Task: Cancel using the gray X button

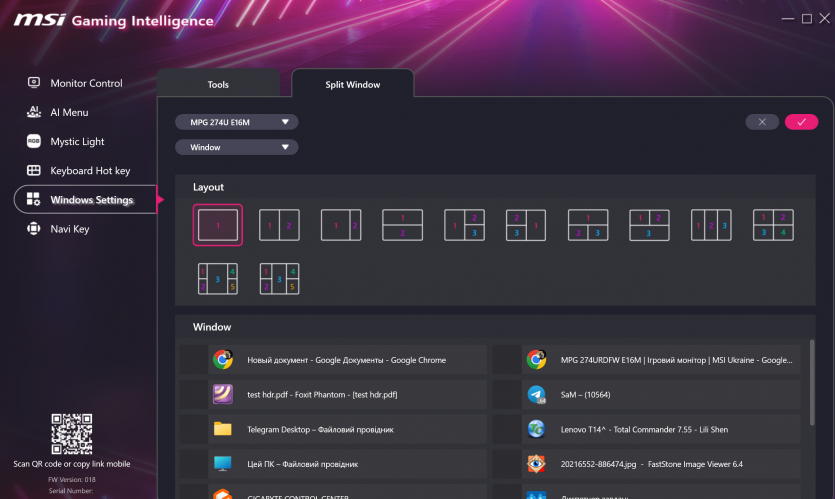Action: [x=762, y=122]
